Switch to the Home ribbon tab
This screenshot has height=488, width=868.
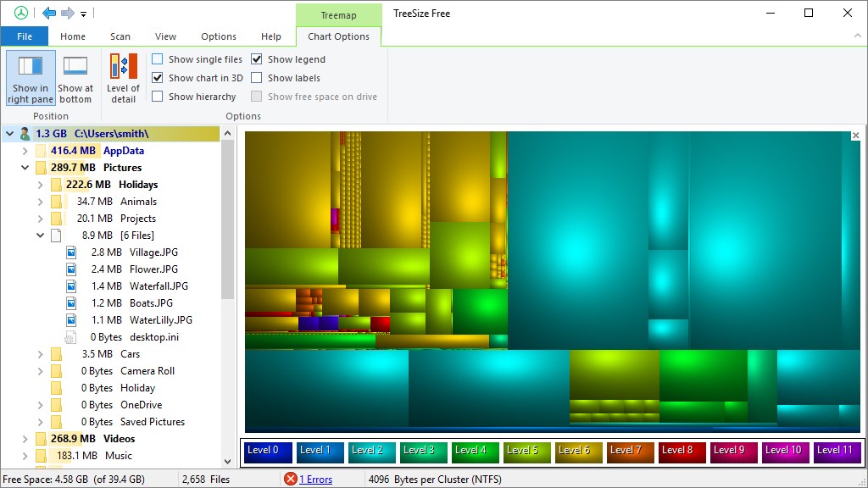tap(73, 36)
